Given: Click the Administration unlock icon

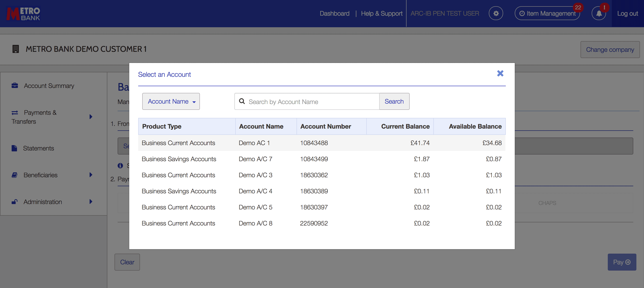Looking at the screenshot, I should pos(15,202).
